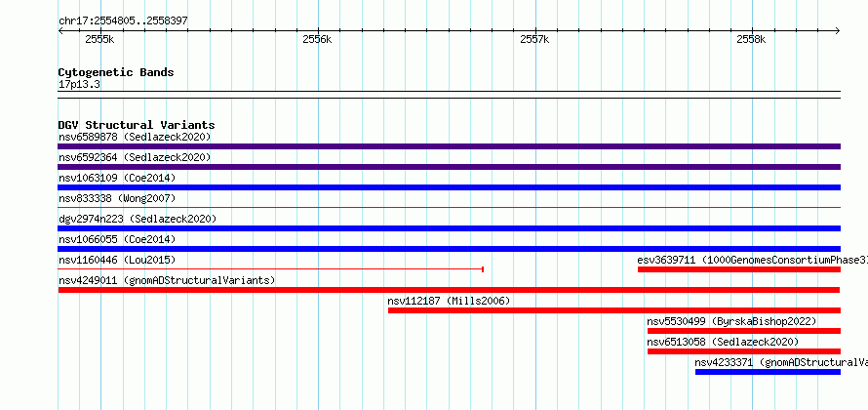Click the nsv4233371 gnomADStructuralVariants label
This screenshot has width=868, height=410.
point(781,362)
